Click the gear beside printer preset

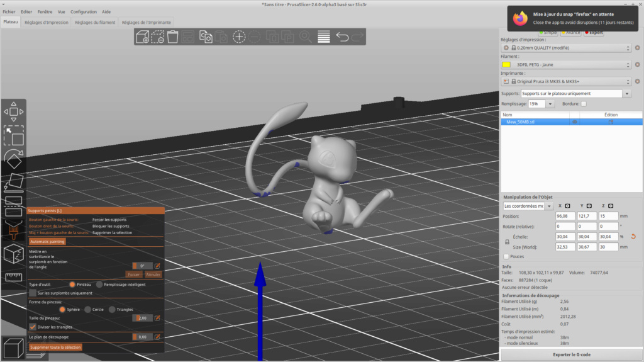click(638, 81)
